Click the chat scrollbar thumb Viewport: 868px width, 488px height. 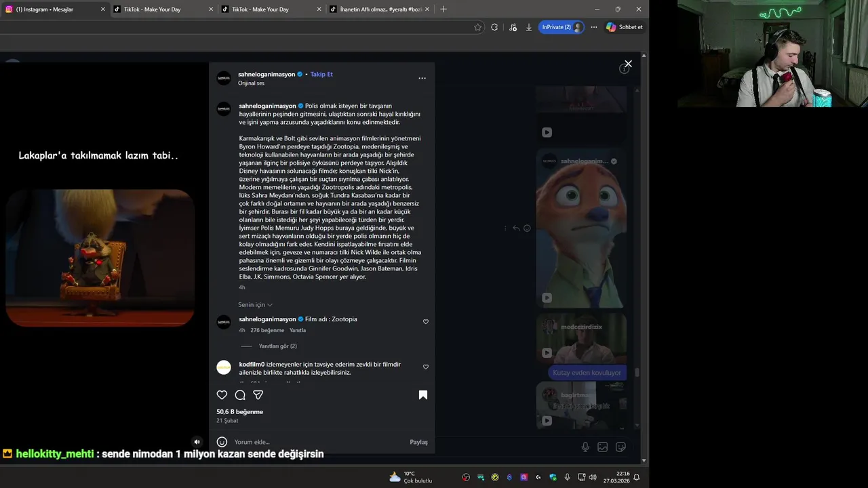pyautogui.click(x=637, y=372)
